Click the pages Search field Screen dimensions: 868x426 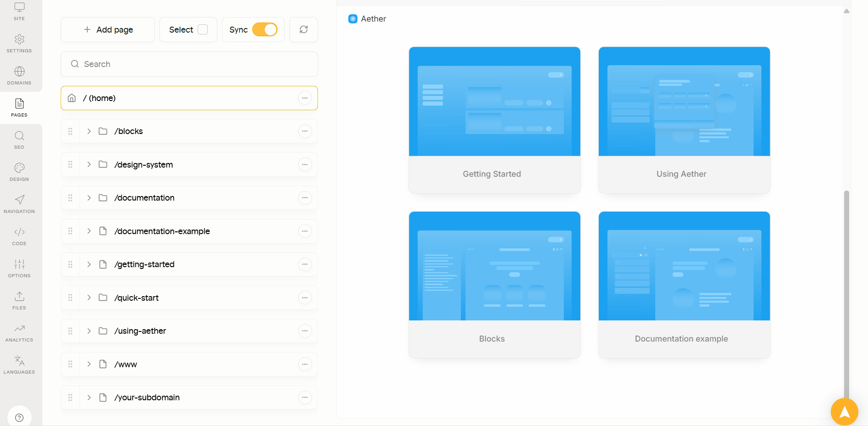click(x=189, y=64)
